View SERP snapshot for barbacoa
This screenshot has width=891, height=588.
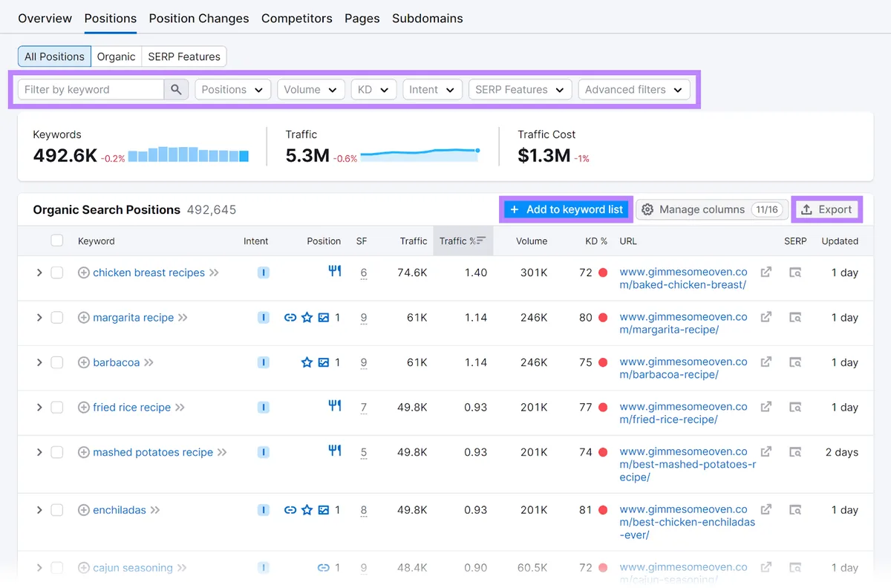click(795, 362)
